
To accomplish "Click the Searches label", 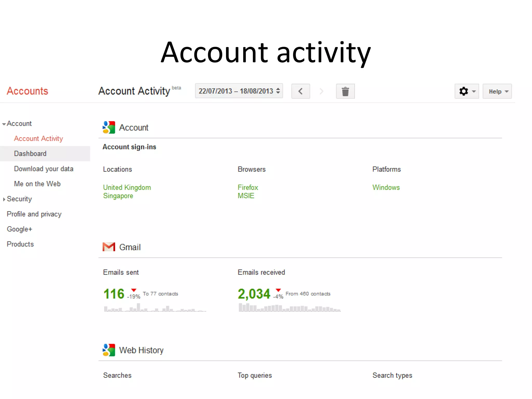I will click(117, 375).
